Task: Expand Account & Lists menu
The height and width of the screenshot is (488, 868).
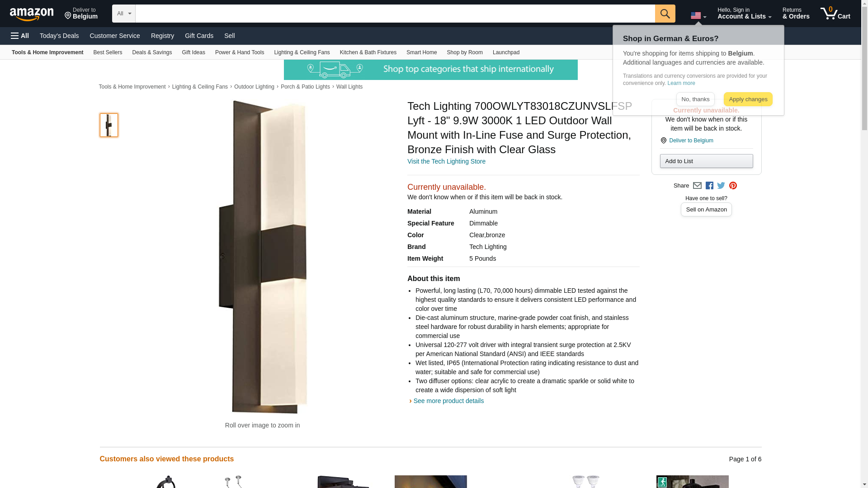Action: [x=744, y=14]
